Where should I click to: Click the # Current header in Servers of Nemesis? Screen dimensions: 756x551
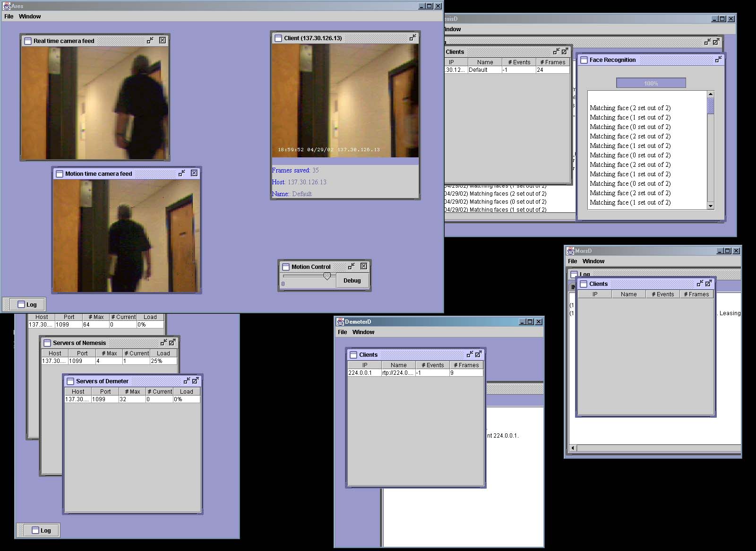coord(136,353)
